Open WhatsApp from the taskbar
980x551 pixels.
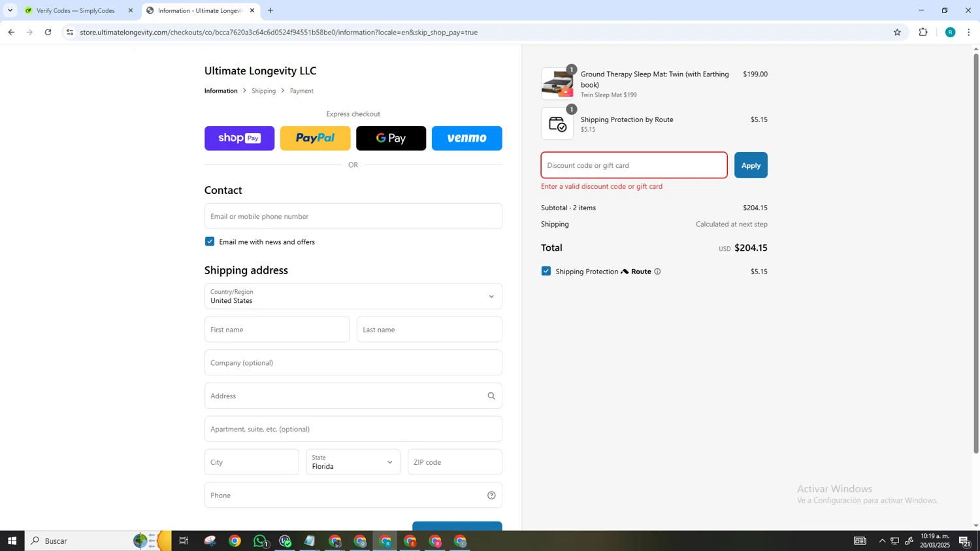pos(260,541)
